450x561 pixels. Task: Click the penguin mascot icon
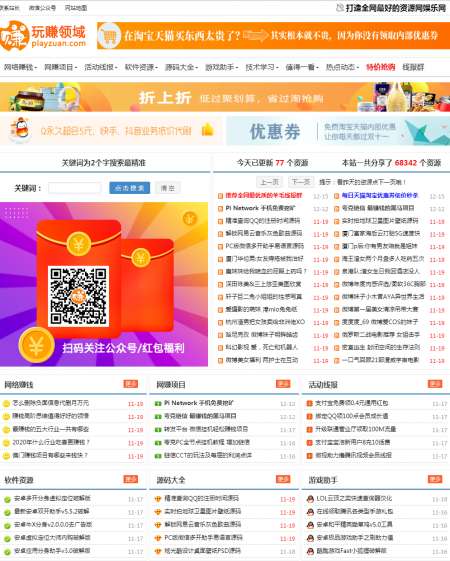point(19,130)
